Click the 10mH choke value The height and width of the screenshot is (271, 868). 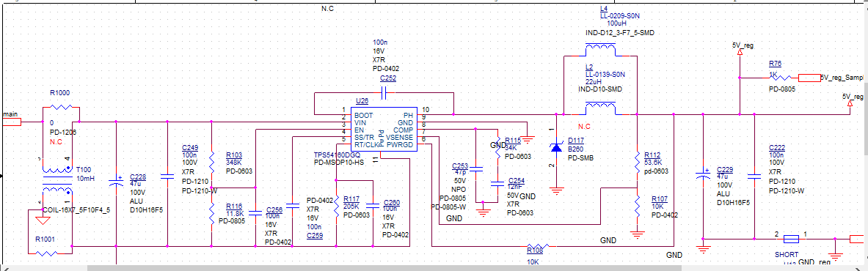[85, 179]
